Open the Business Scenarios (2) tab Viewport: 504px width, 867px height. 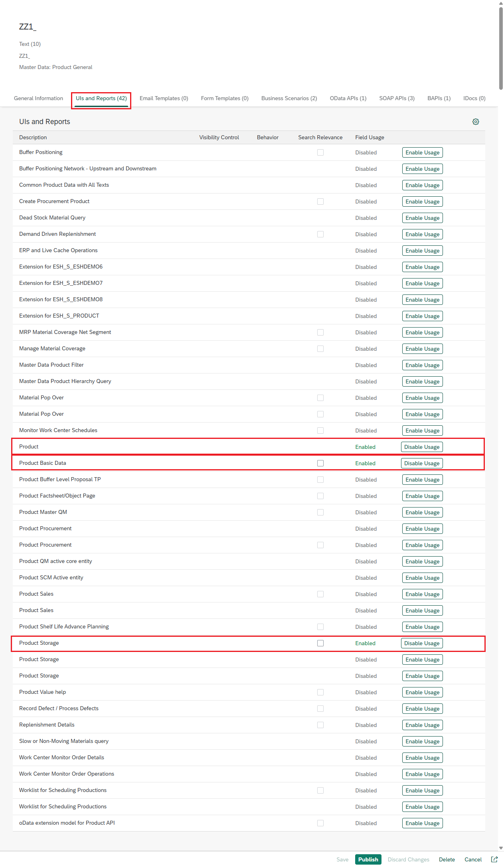click(289, 98)
